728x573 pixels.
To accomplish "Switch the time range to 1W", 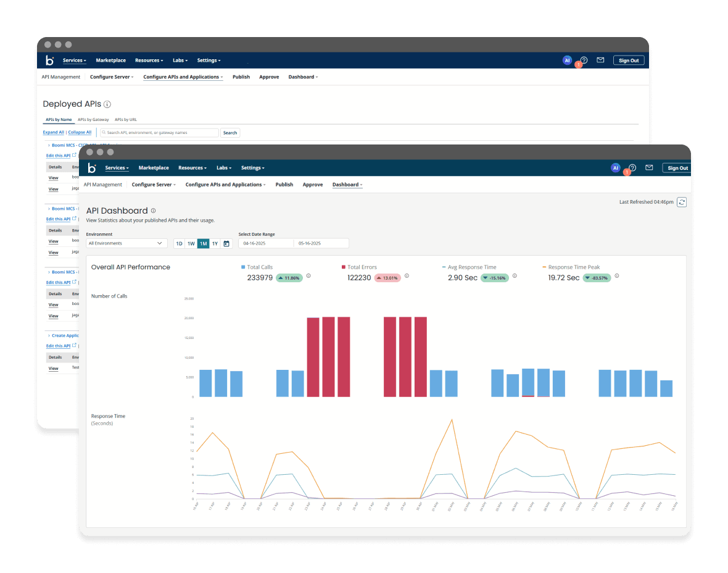I will (191, 243).
